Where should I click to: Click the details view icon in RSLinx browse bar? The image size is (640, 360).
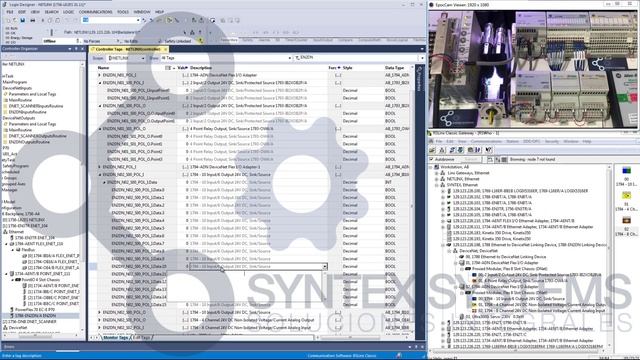[504, 160]
